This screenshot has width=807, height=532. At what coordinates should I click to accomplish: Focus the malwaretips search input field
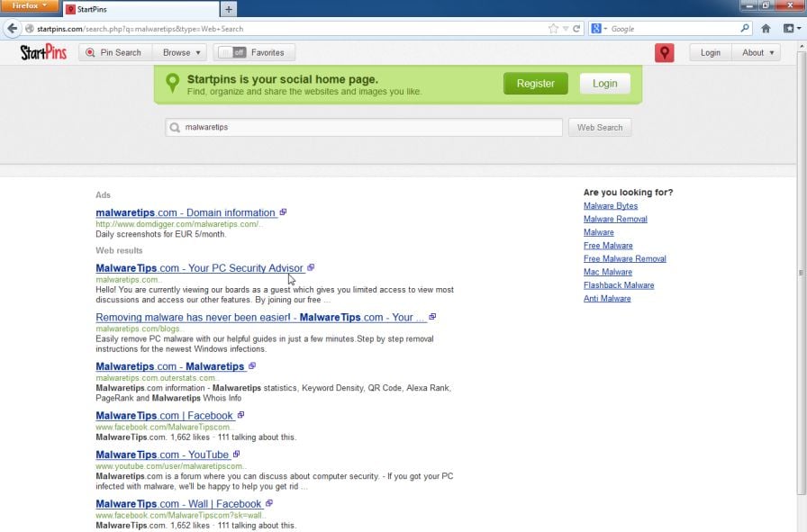point(364,128)
